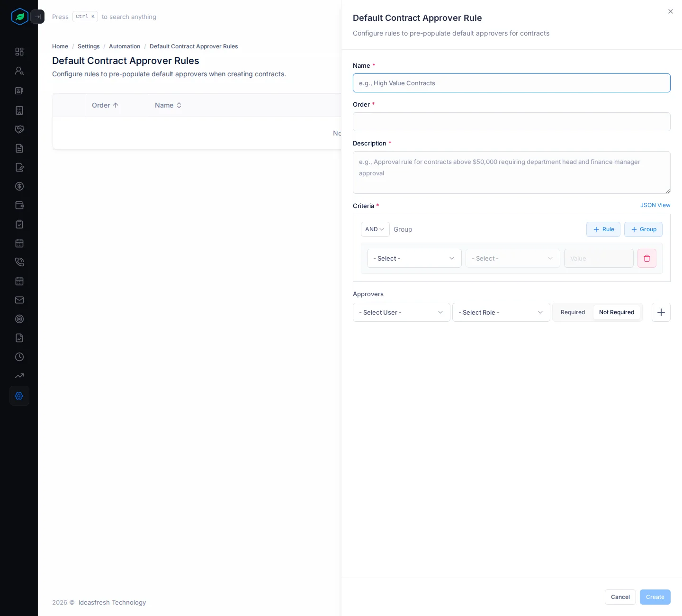Image resolution: width=682 pixels, height=616 pixels.
Task: Add a new Group to criteria
Action: pyautogui.click(x=643, y=229)
